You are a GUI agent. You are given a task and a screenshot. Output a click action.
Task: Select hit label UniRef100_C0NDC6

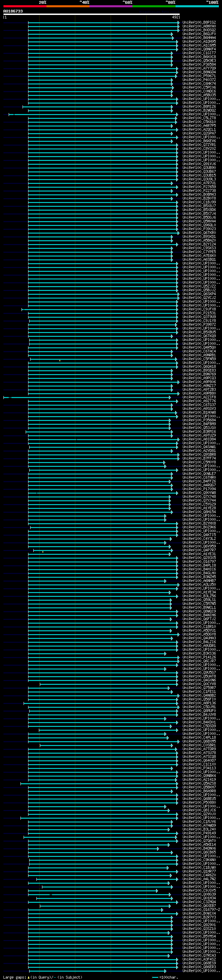pos(199,91)
